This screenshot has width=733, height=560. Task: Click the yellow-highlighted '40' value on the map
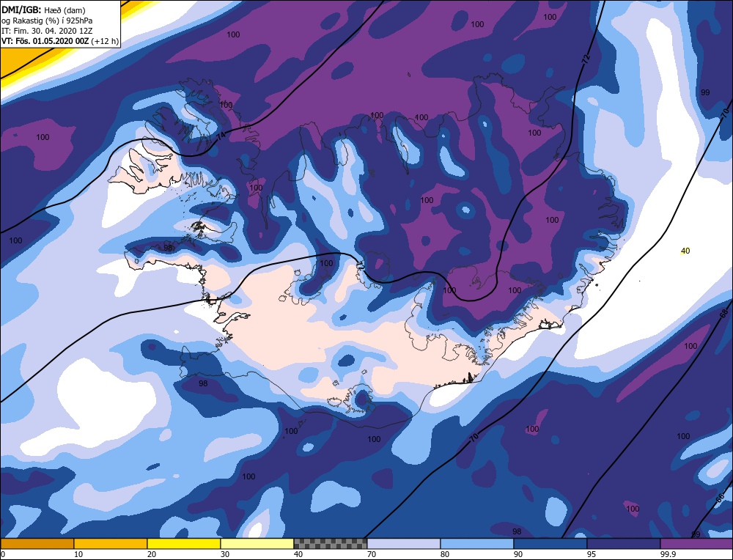[685, 251]
